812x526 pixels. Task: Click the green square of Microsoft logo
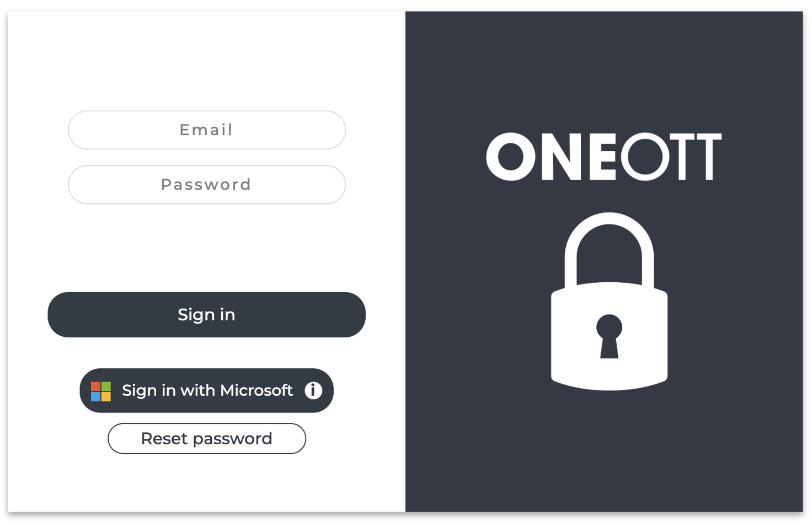(106, 387)
